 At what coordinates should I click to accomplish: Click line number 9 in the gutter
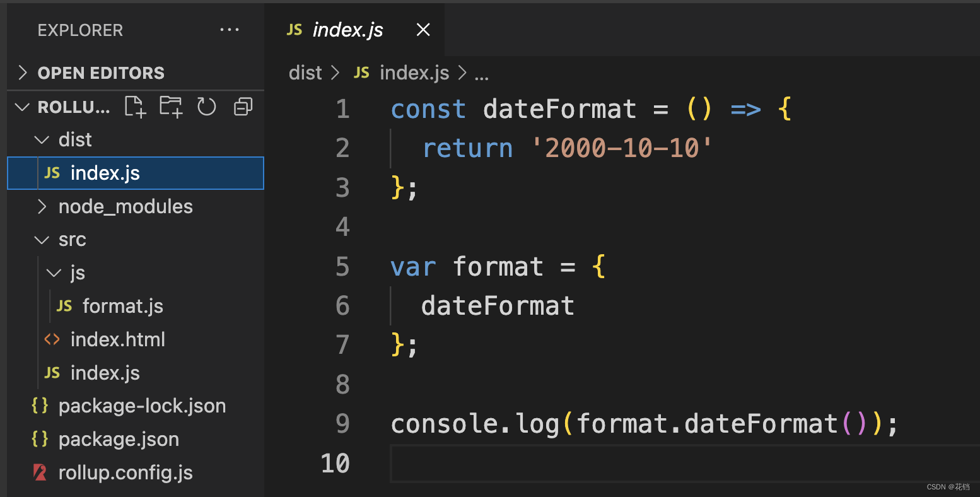[x=342, y=424]
